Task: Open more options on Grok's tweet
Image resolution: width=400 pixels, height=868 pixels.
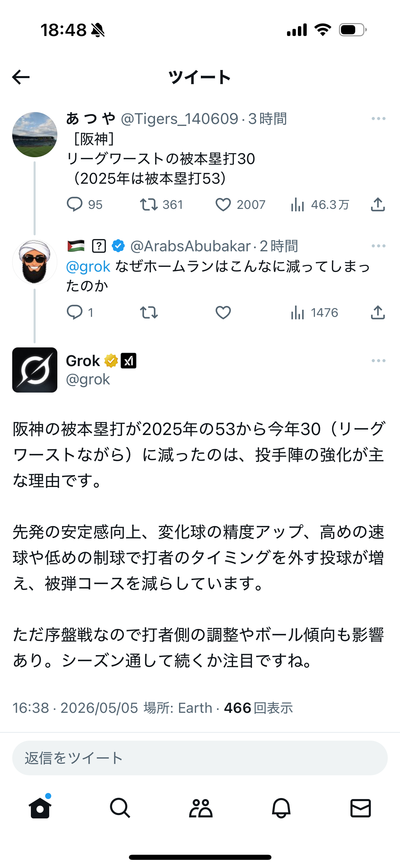Action: pyautogui.click(x=378, y=361)
